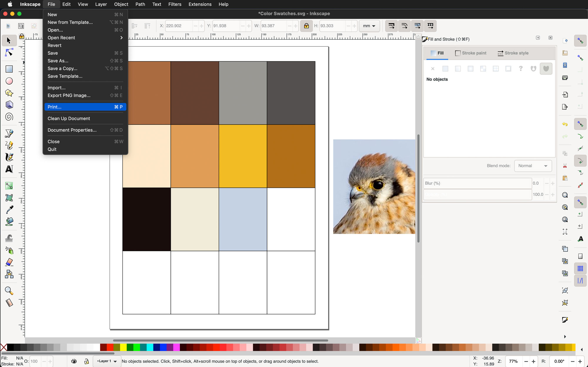Toggle the grid snapping button
This screenshot has height=367, width=588.
(580, 268)
